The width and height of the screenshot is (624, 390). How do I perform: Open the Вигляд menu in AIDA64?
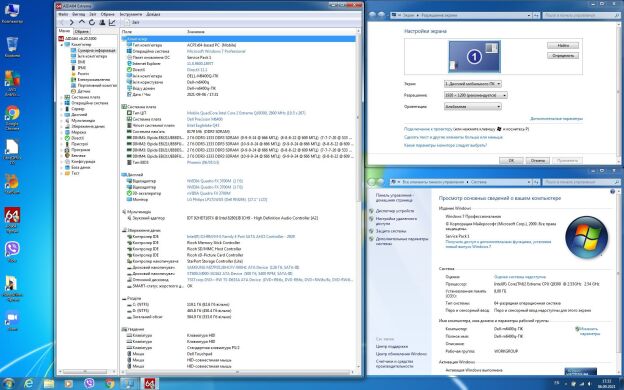tap(78, 14)
